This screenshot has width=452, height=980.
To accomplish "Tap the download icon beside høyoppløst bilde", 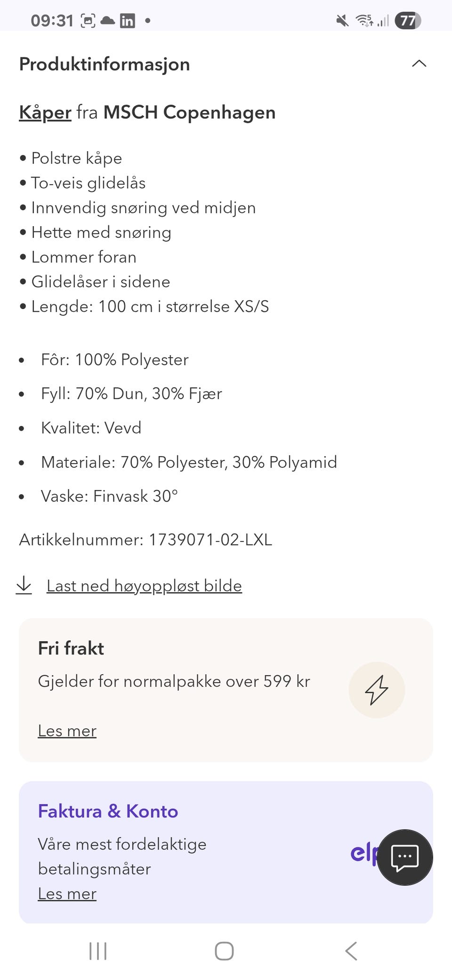I will pyautogui.click(x=24, y=585).
